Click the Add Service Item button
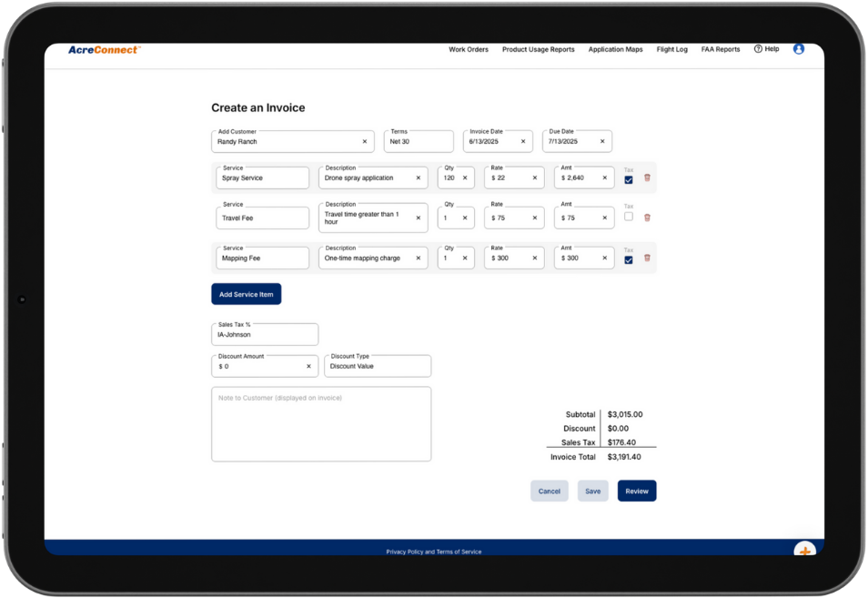868x598 pixels. pos(246,293)
